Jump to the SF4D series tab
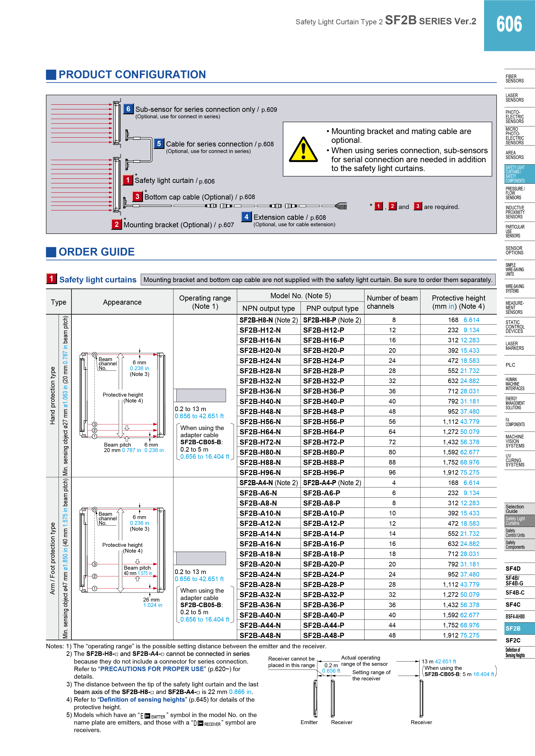 pyautogui.click(x=519, y=569)
